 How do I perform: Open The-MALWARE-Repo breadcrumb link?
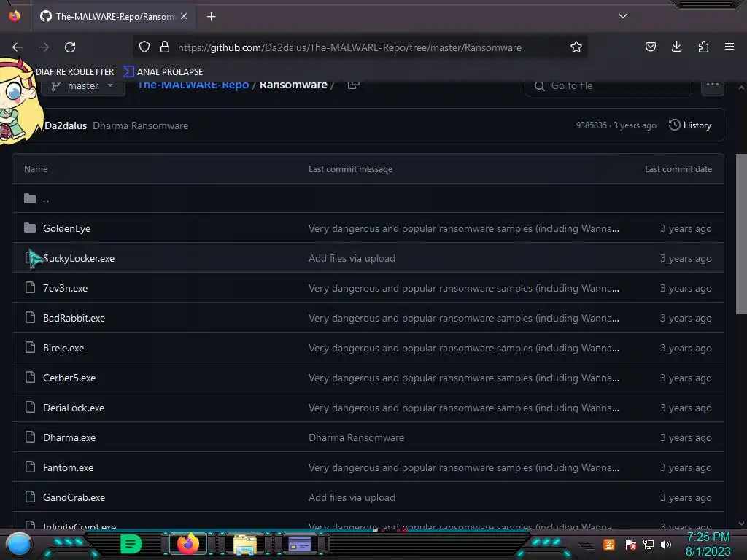[193, 85]
